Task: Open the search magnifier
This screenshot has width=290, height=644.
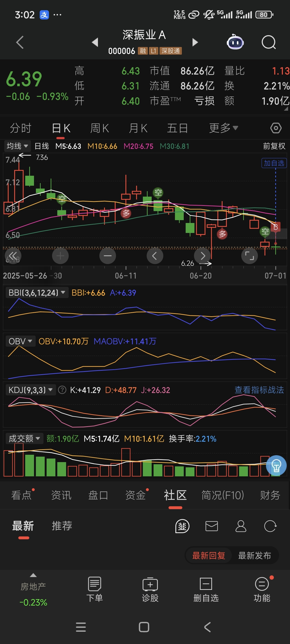Action: click(x=268, y=42)
